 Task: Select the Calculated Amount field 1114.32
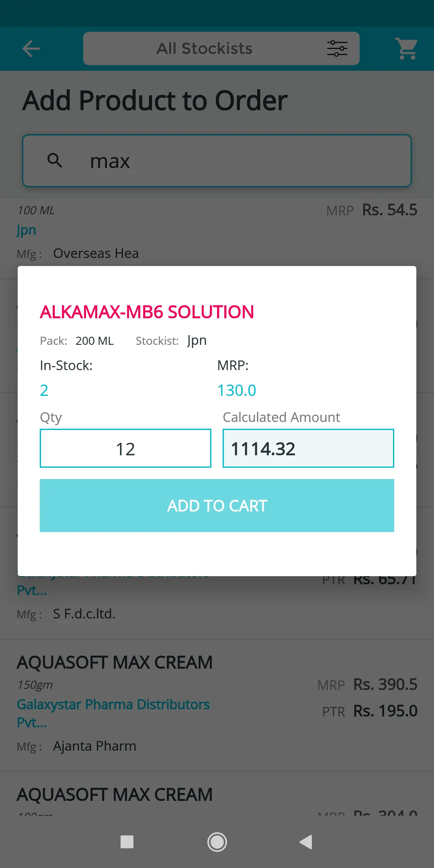pos(308,448)
